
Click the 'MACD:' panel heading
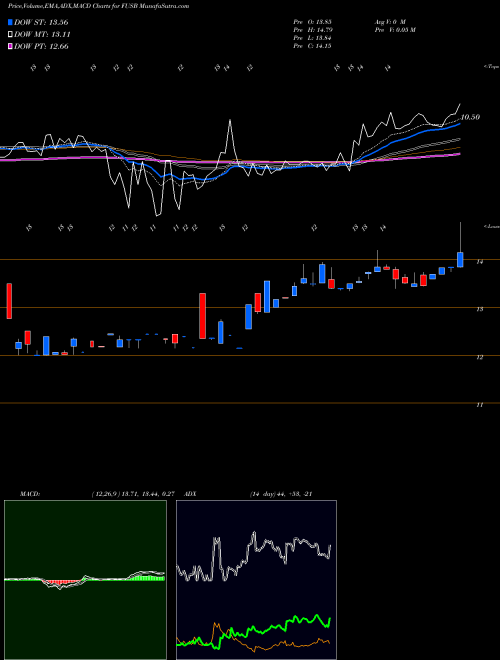click(29, 494)
